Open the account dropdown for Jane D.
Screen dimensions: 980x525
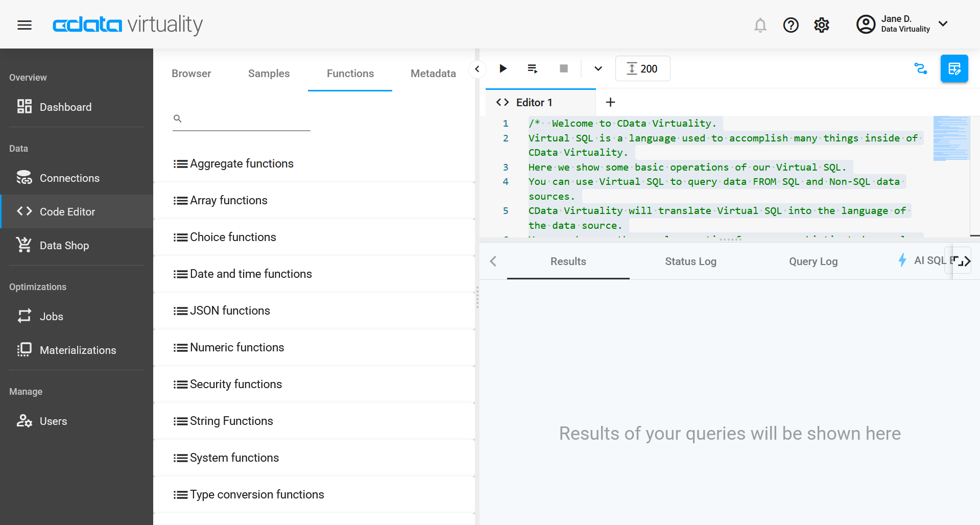pos(943,24)
